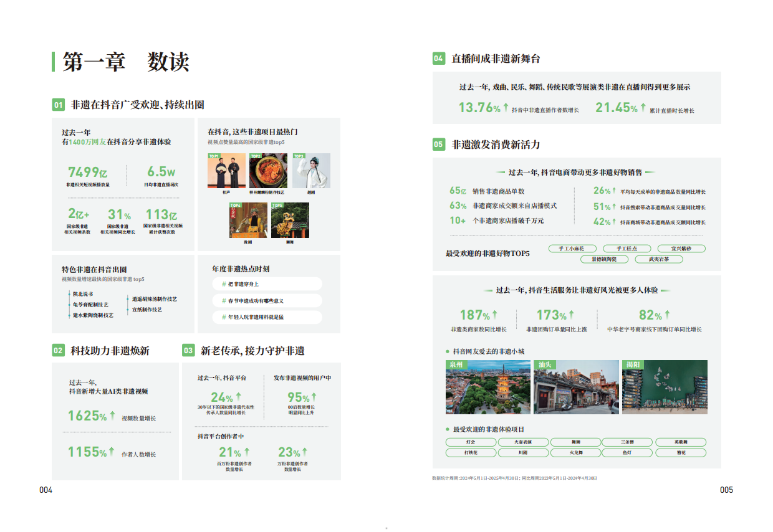The height and width of the screenshot is (532, 773).
Task: Click the 舞狮 experience pill tag
Action: (x=575, y=442)
